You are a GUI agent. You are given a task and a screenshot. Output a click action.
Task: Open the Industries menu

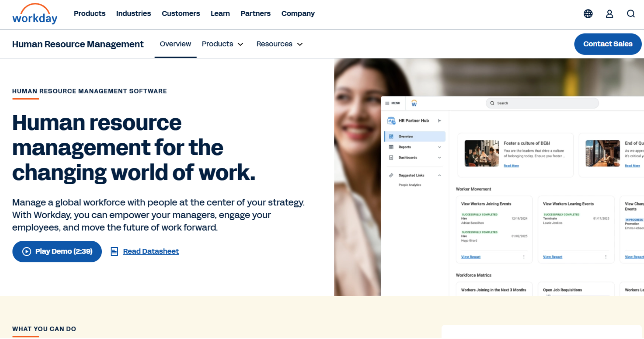[x=133, y=14]
